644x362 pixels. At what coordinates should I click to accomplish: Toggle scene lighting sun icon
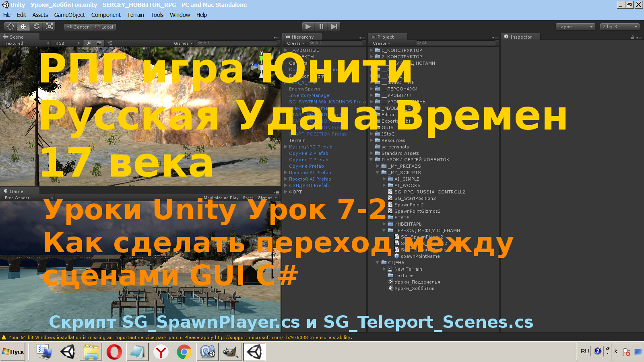pos(89,43)
